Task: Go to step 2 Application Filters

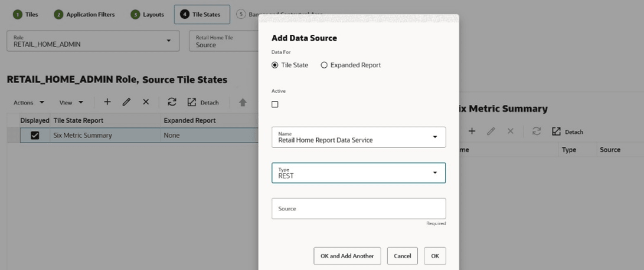Action: tap(84, 14)
